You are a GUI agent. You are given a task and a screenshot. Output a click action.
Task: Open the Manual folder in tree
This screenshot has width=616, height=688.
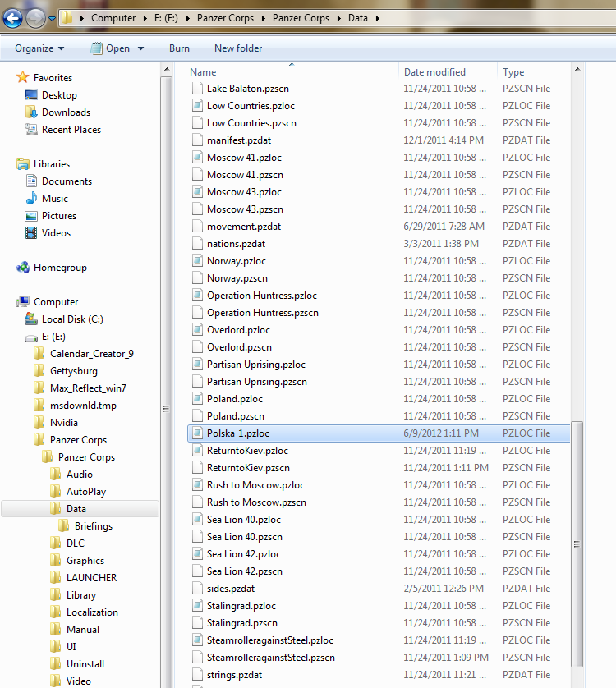(x=82, y=630)
